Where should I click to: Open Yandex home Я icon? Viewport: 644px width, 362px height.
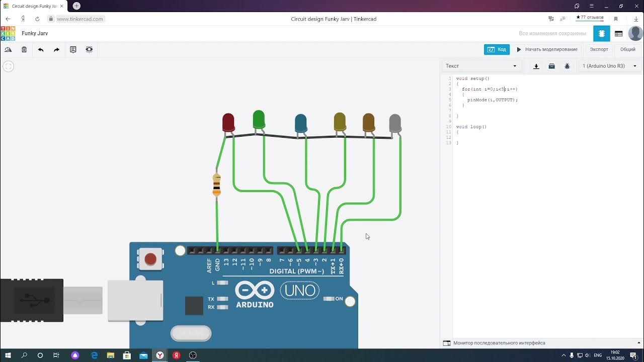[23, 19]
